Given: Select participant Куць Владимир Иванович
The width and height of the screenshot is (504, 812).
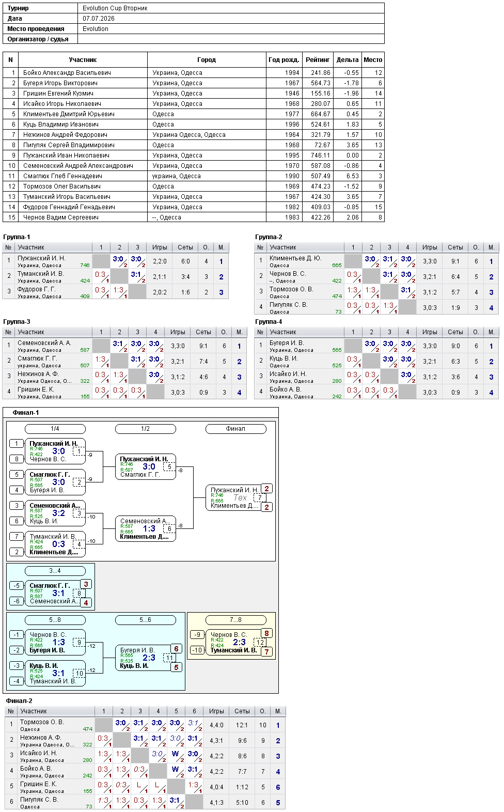Looking at the screenshot, I should pos(61,124).
